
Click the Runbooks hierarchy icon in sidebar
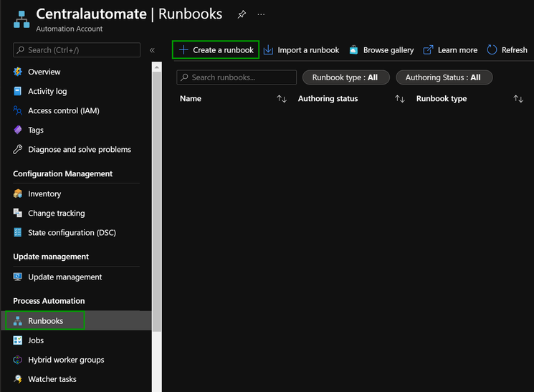(18, 321)
